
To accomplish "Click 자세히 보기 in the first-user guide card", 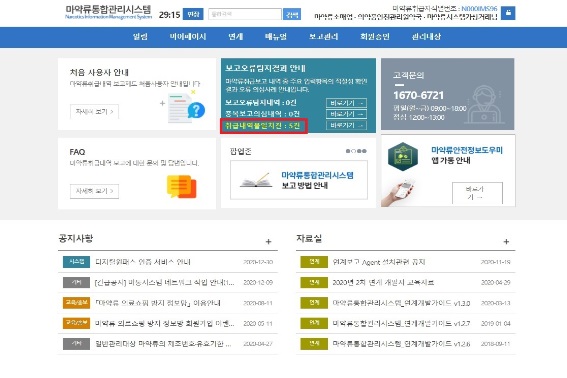I will tap(94, 112).
